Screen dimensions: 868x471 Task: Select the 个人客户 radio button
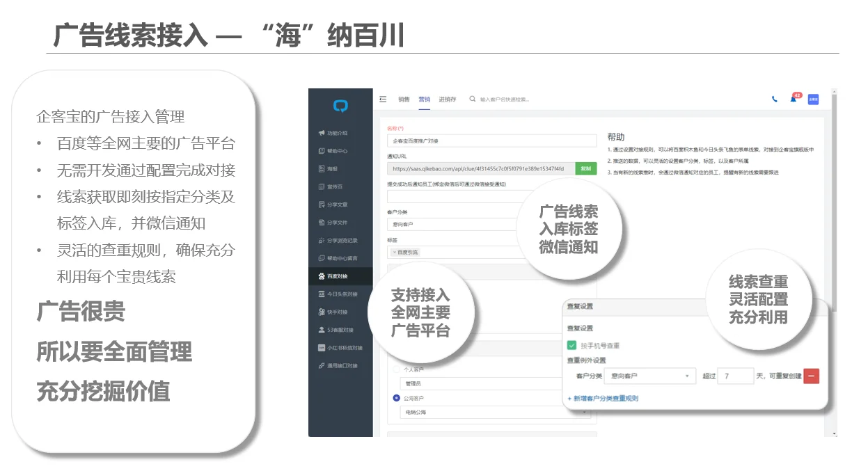pyautogui.click(x=396, y=369)
